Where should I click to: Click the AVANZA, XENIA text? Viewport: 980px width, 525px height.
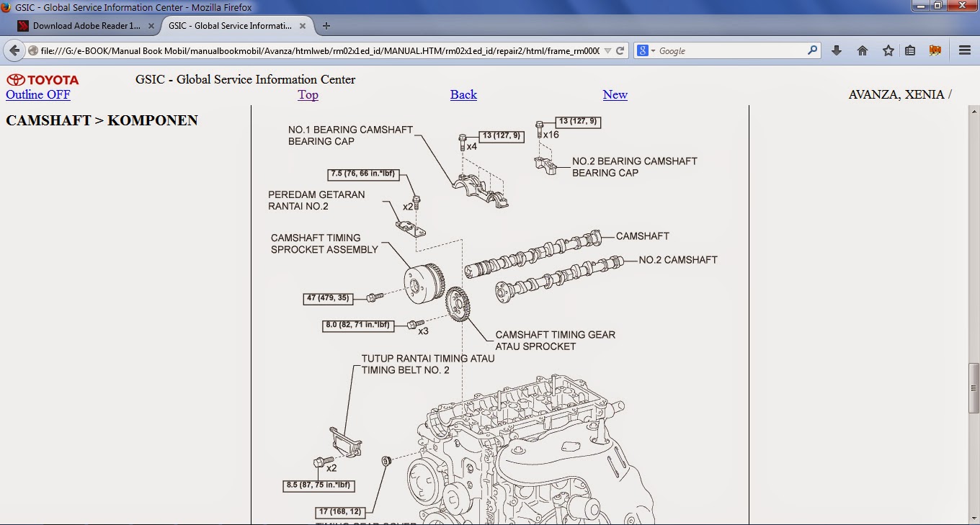coord(900,95)
